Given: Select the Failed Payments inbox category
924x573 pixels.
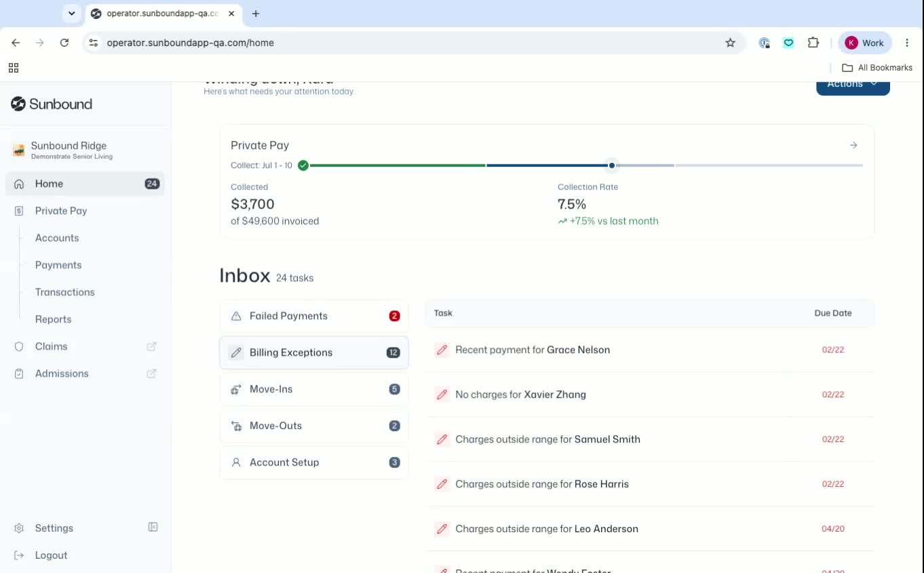Looking at the screenshot, I should (x=314, y=316).
